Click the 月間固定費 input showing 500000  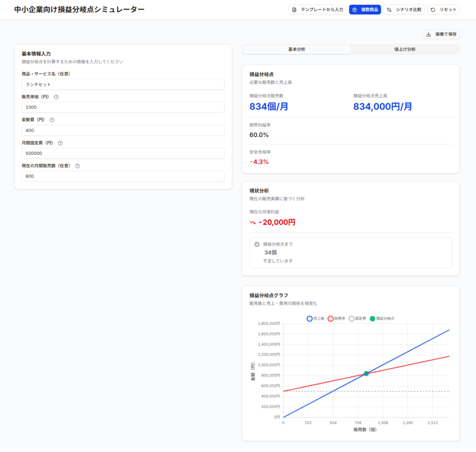pos(123,153)
